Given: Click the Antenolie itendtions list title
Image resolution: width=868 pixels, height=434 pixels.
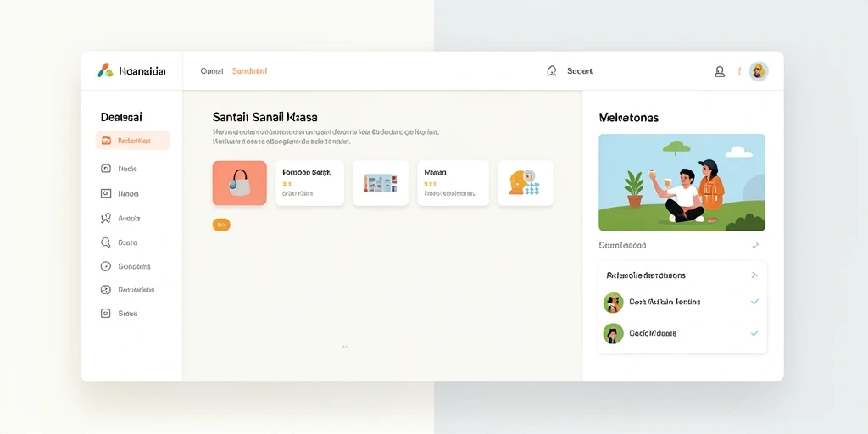Looking at the screenshot, I should (x=646, y=275).
